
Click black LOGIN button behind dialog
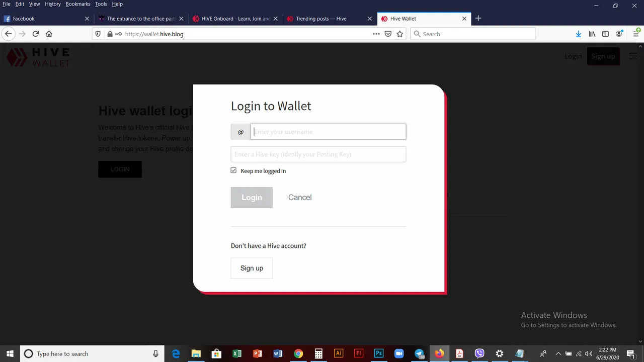click(x=120, y=169)
